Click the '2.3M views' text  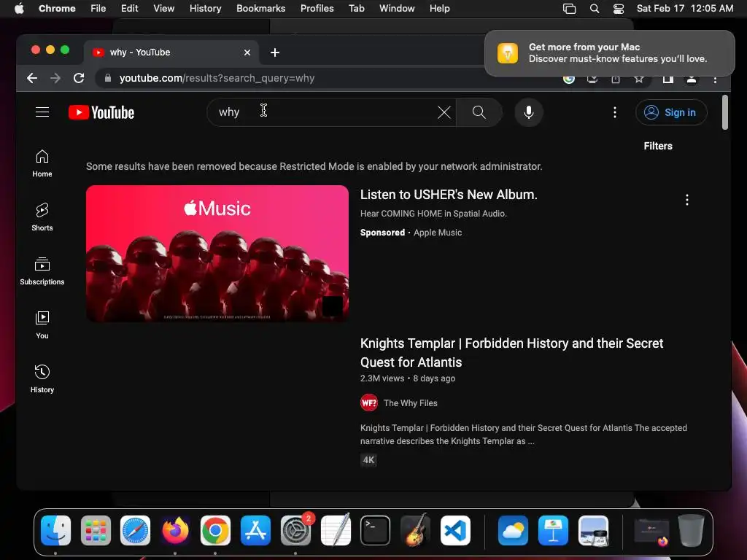click(382, 378)
